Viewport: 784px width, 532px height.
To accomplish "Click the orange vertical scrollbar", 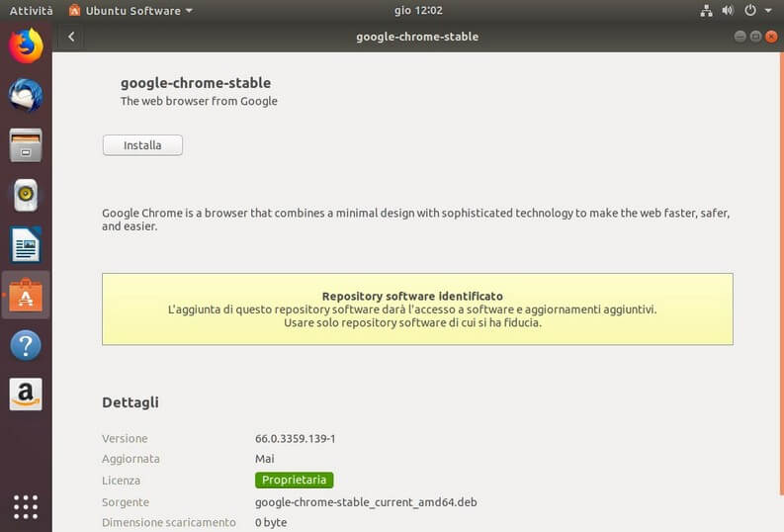I will (781, 274).
